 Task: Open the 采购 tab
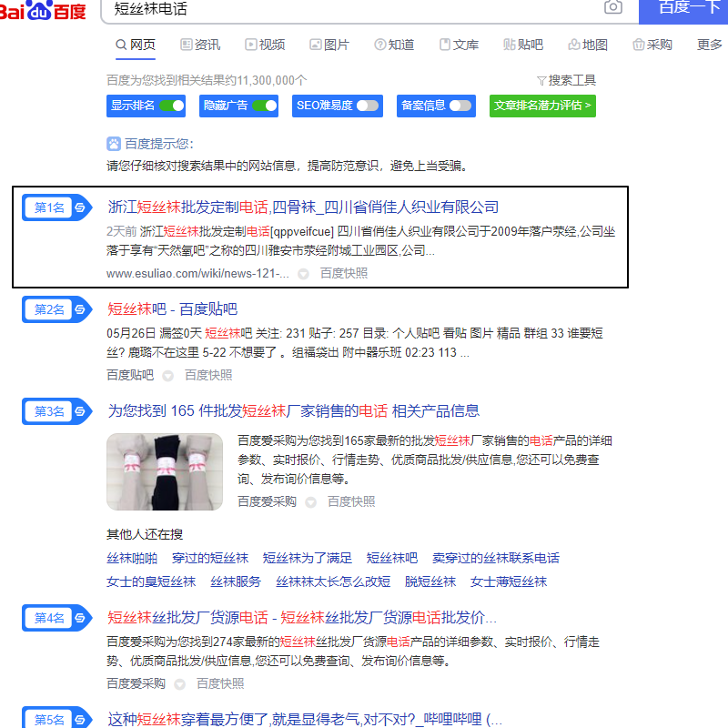click(x=652, y=45)
